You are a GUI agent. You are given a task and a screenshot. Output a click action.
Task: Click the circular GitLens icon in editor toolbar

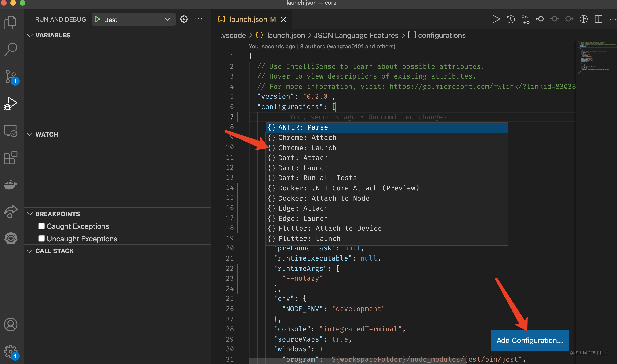(x=583, y=19)
